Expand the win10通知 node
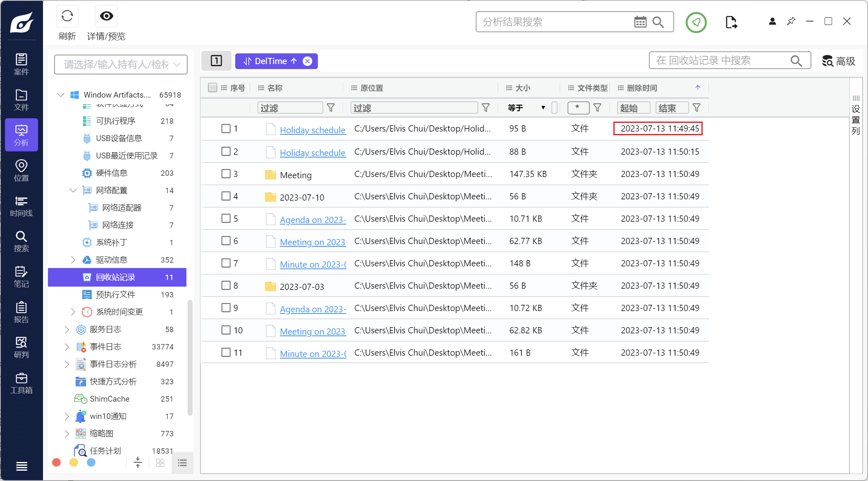This screenshot has height=481, width=868. click(x=67, y=416)
